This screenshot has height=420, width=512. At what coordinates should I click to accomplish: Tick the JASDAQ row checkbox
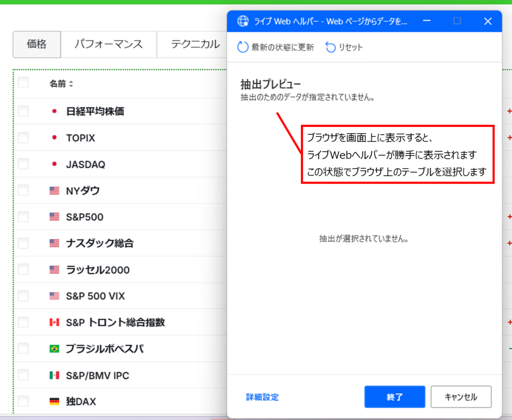coord(23,163)
